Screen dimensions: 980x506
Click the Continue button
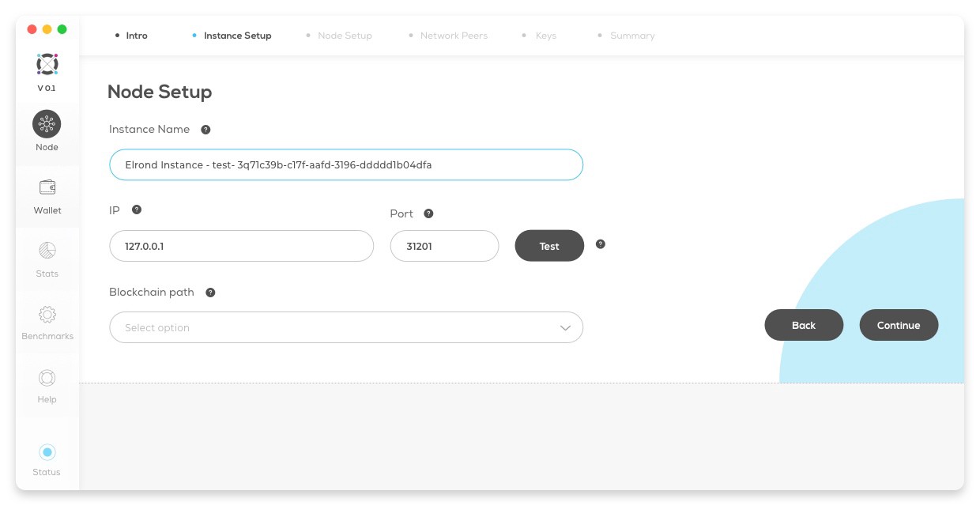click(x=899, y=325)
